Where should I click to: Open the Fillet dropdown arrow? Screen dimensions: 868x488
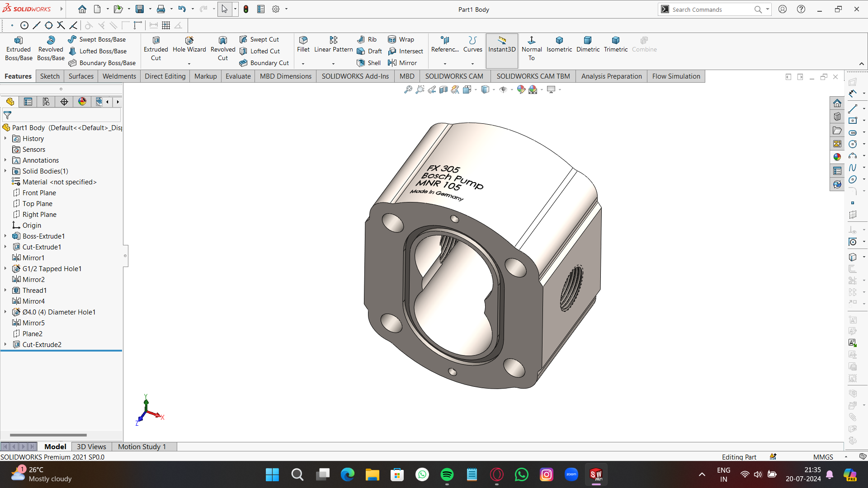click(x=303, y=64)
